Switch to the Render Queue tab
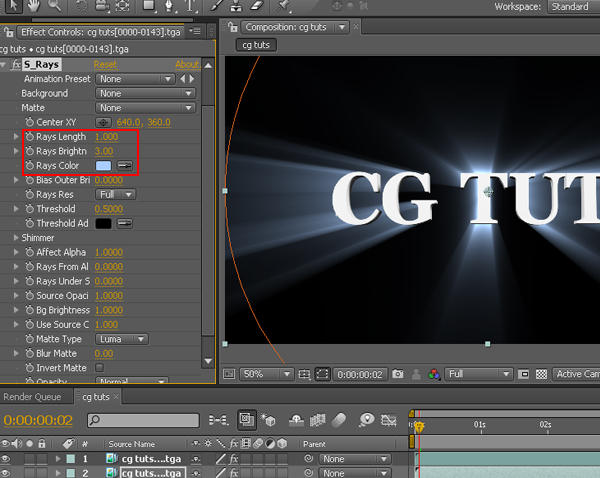 click(32, 397)
